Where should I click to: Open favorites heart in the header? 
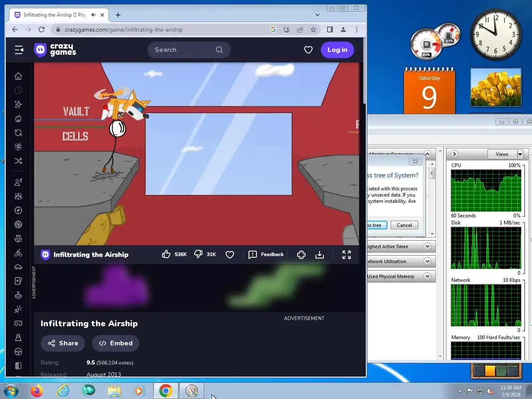point(308,50)
